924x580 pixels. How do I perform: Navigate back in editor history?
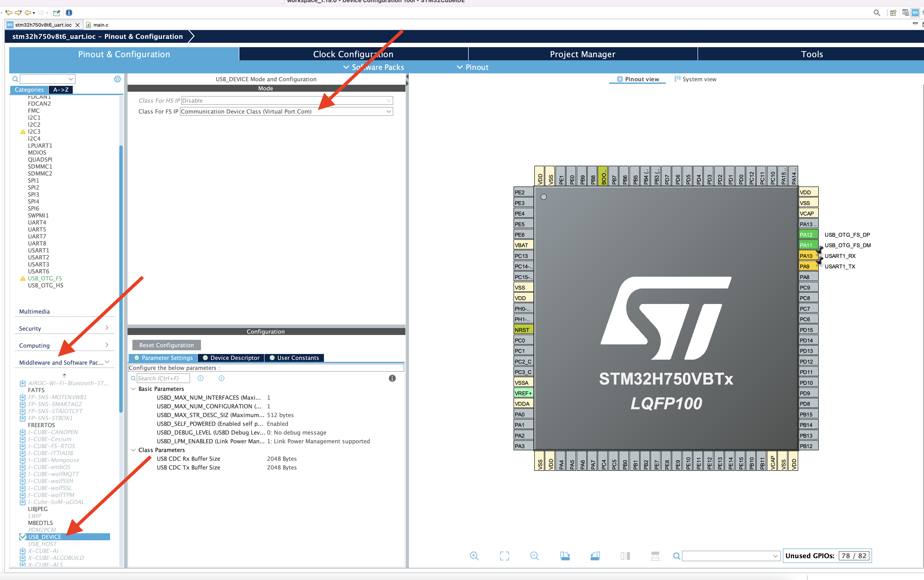point(28,13)
